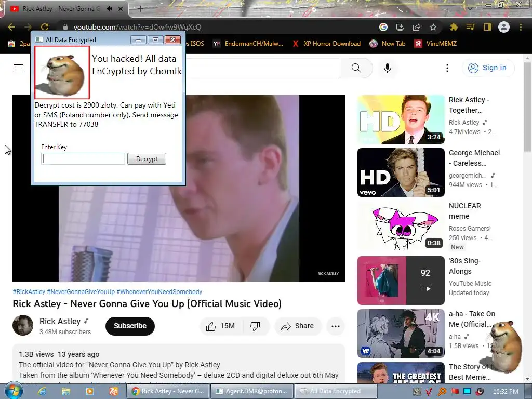Viewport: 532px width, 399px height.
Task: Open the Chrome profile avatar
Action: point(504,27)
